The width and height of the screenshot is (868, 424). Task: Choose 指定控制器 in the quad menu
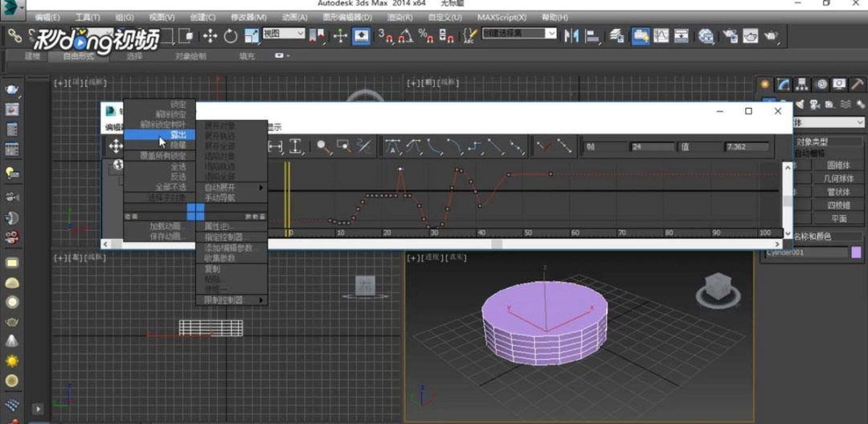pyautogui.click(x=232, y=237)
